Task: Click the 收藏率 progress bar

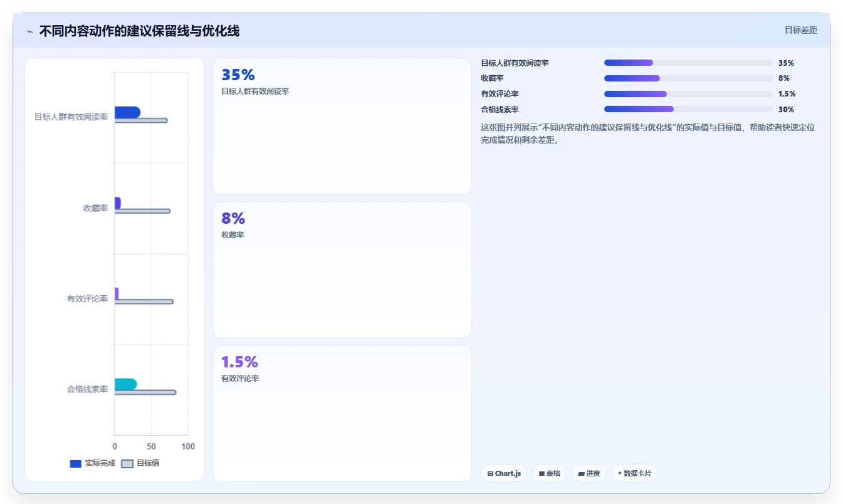Action: (688, 78)
